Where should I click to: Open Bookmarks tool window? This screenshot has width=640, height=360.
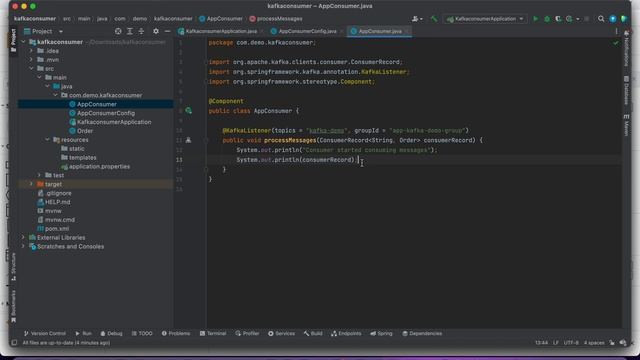(13, 306)
